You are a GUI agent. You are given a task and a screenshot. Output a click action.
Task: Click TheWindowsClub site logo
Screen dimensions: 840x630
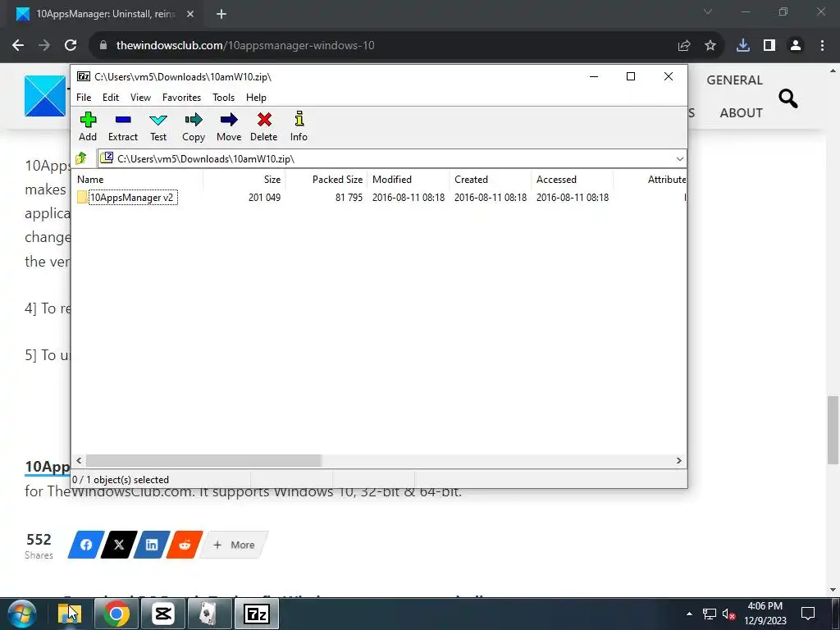pos(45,97)
